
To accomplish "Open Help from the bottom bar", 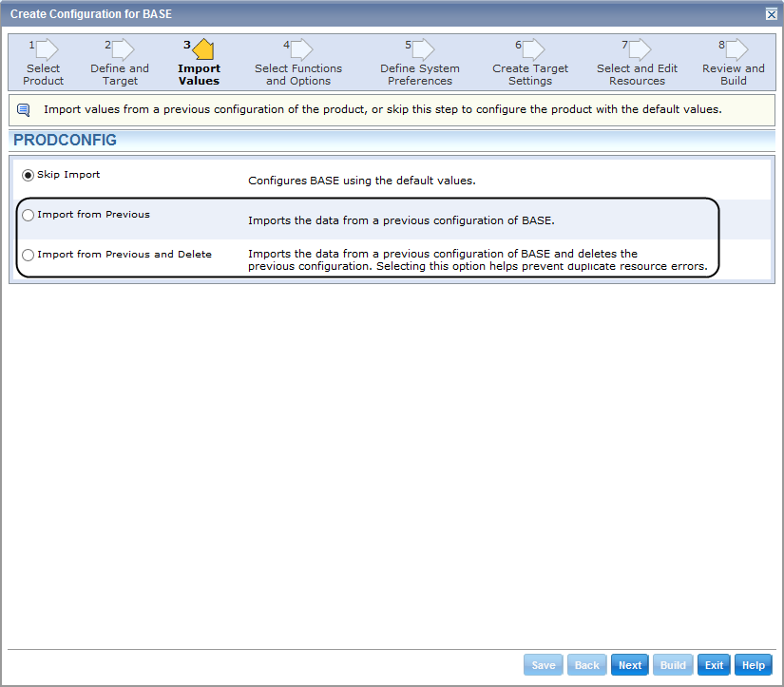I will [753, 664].
